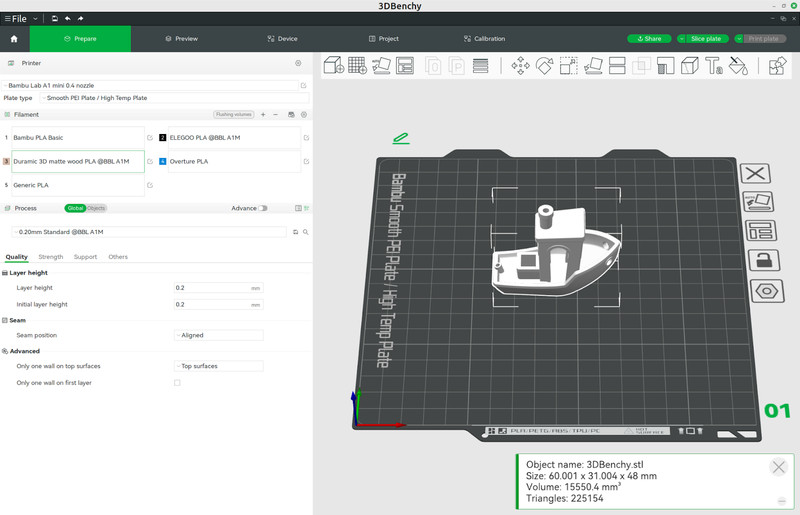Lock plate 01 with padlock icon

(764, 260)
